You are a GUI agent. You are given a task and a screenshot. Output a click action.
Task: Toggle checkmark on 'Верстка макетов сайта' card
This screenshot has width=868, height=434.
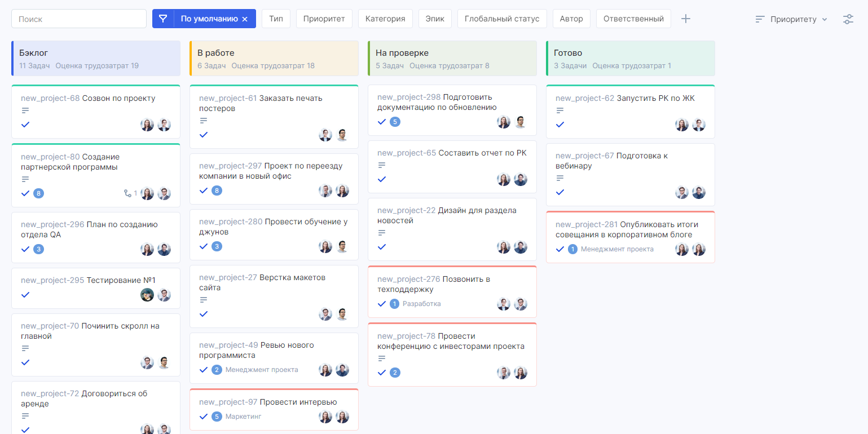point(204,313)
